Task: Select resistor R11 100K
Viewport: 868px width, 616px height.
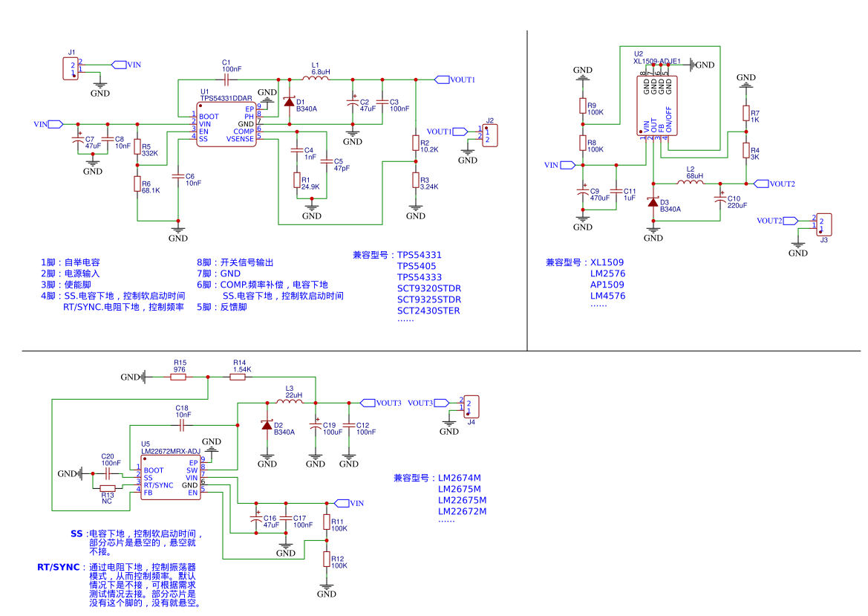Action: coord(327,522)
